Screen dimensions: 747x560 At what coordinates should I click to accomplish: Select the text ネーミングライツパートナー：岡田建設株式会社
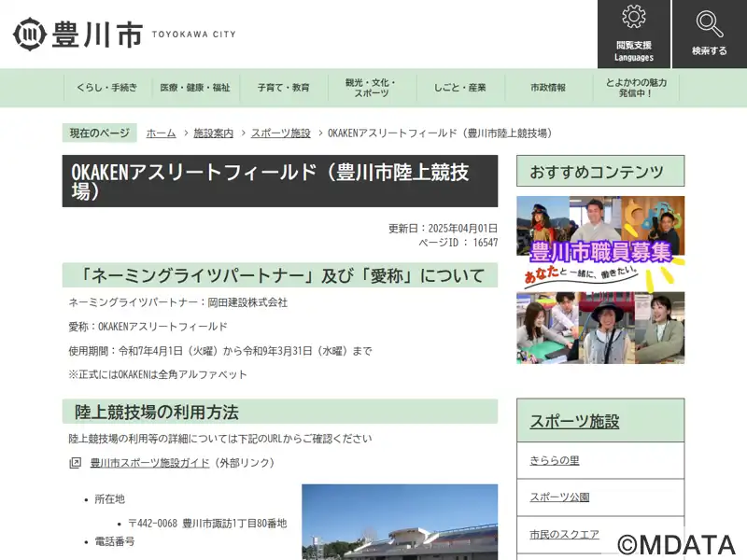tap(178, 302)
